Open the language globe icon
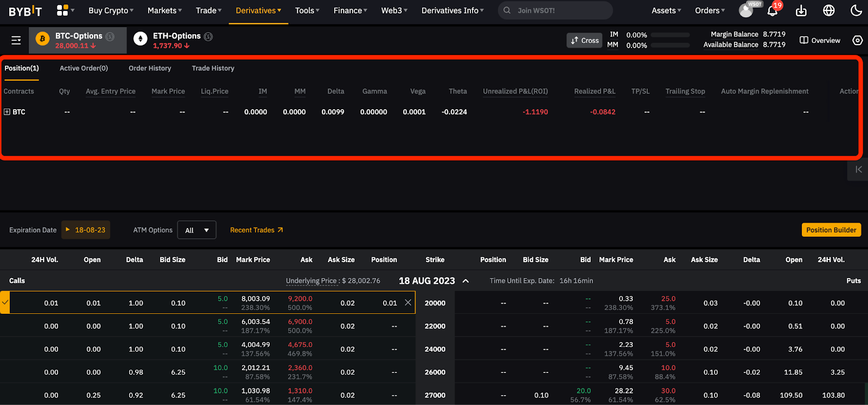Image resolution: width=868 pixels, height=405 pixels. (829, 10)
